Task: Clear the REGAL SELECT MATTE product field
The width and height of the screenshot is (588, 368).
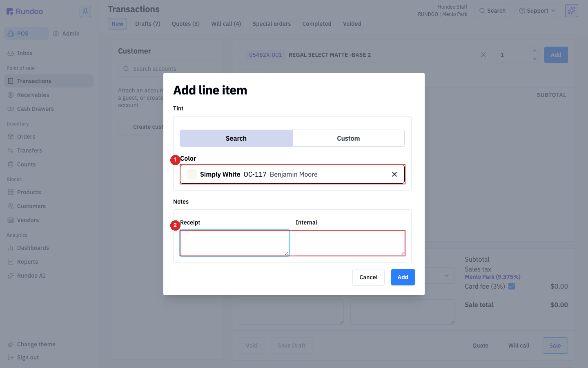Action: pos(483,55)
